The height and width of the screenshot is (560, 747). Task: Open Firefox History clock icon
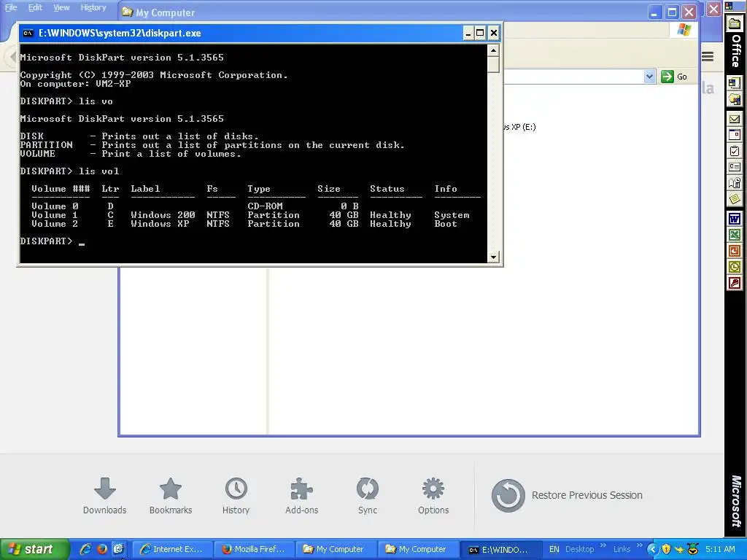(x=236, y=489)
